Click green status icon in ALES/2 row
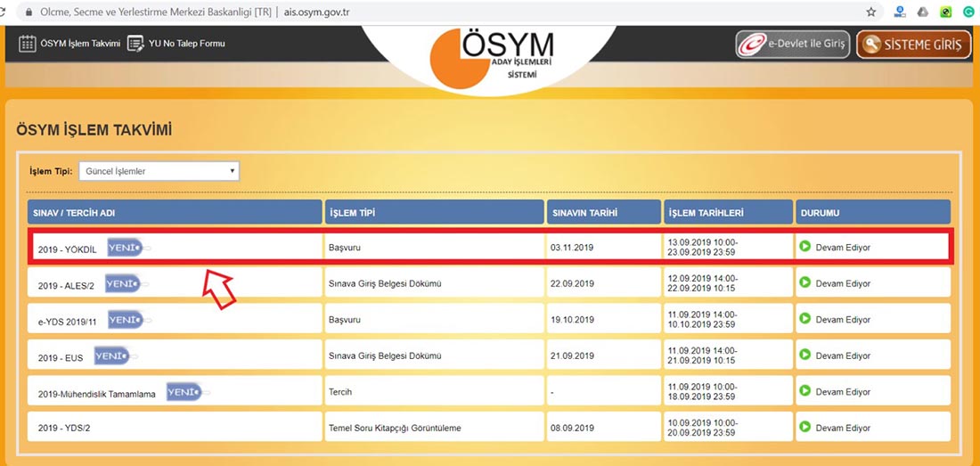Viewport: 980px width, 466px height. click(805, 282)
